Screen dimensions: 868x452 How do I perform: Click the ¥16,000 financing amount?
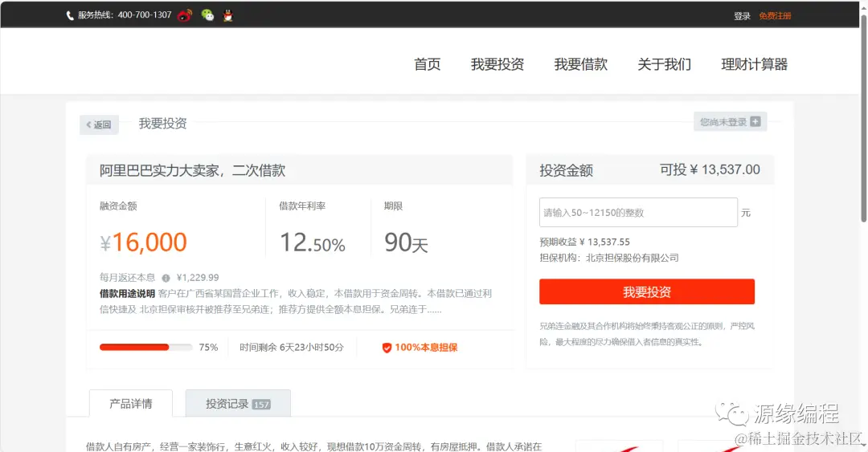point(143,242)
